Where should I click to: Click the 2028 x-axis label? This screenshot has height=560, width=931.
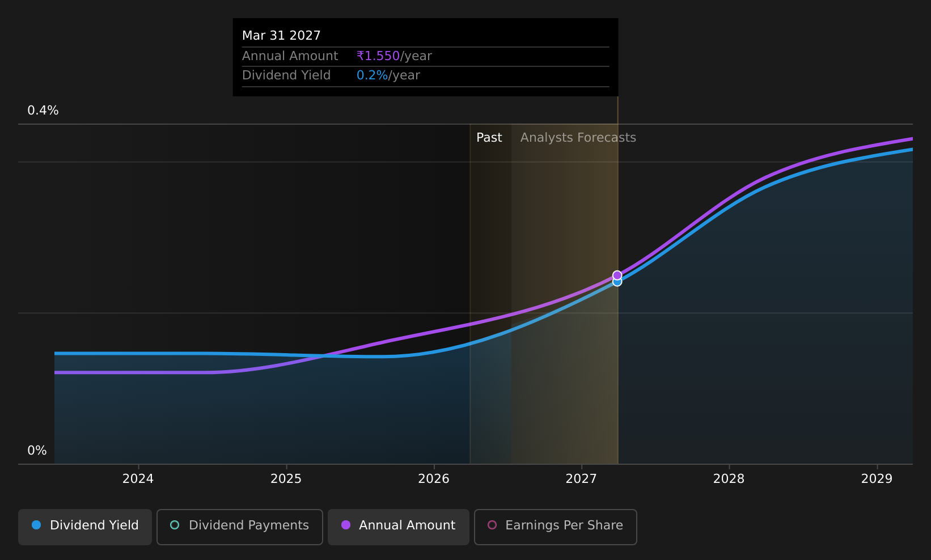[729, 479]
